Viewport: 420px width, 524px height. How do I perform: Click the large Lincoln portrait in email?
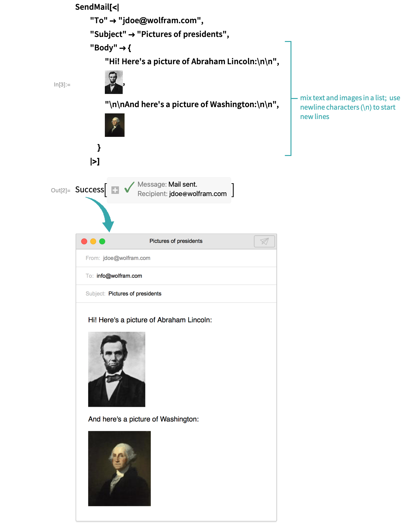[x=117, y=369]
